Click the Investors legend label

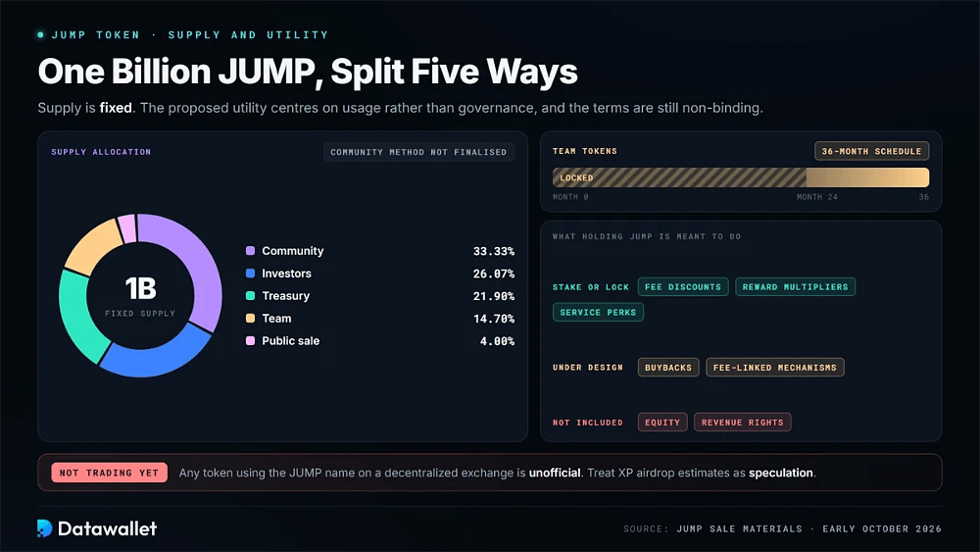[286, 274]
